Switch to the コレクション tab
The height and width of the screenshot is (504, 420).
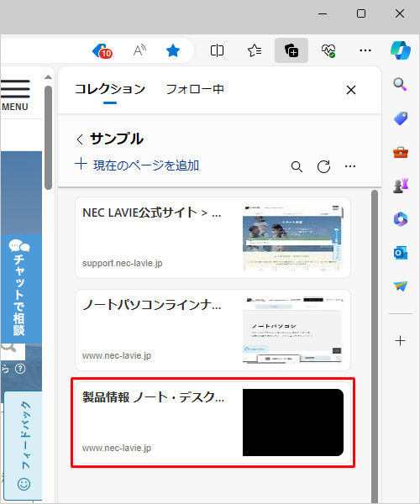tap(110, 89)
